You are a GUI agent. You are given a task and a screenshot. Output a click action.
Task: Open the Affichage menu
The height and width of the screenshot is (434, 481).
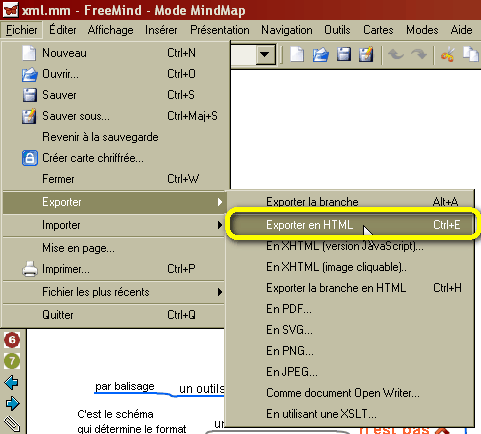pos(110,30)
